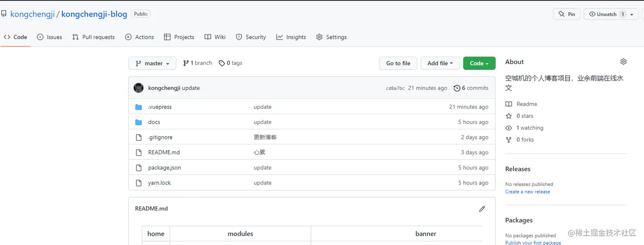644x245 pixels.
Task: Open the kongchengji-blog repository link
Action: (94, 14)
